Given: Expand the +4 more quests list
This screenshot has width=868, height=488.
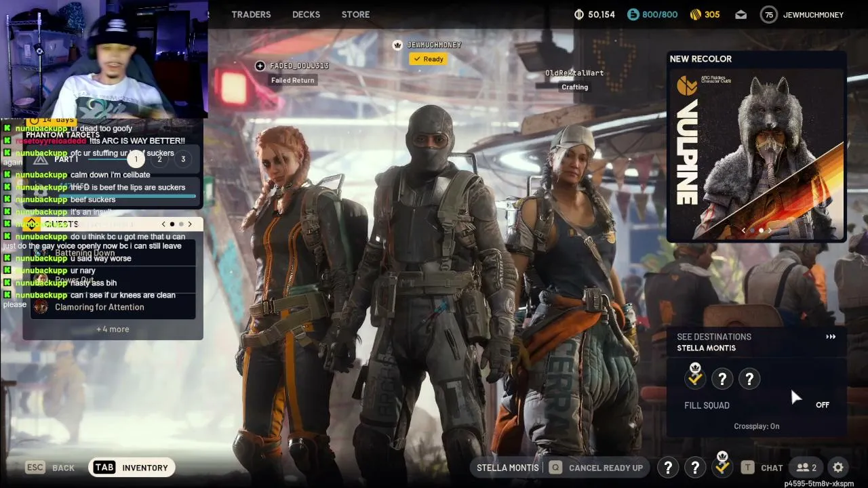Looking at the screenshot, I should pyautogui.click(x=113, y=329).
